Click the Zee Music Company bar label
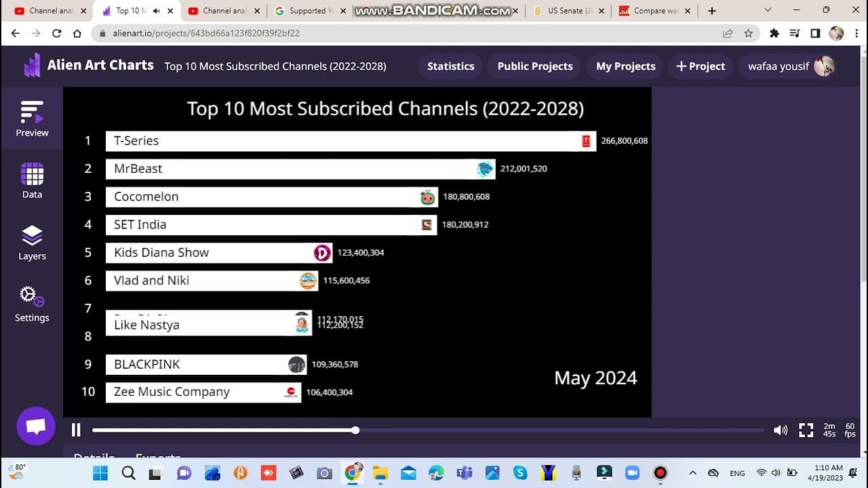The image size is (868, 488). pyautogui.click(x=172, y=392)
